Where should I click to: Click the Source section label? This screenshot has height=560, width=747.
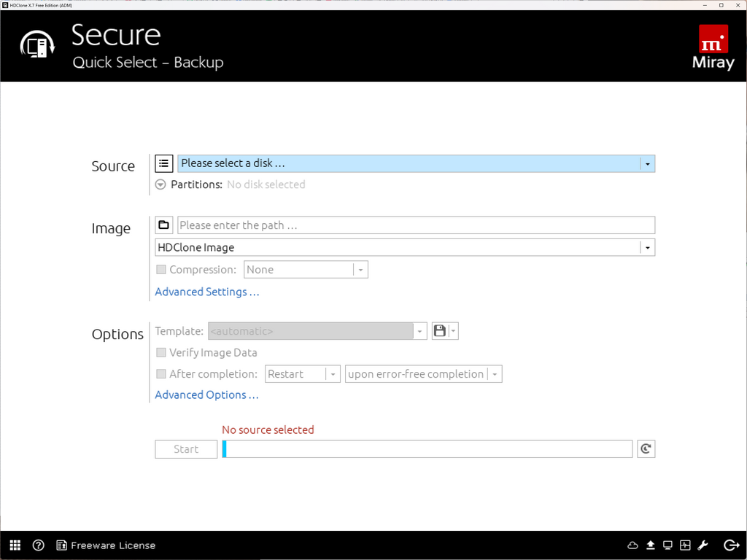pos(113,166)
